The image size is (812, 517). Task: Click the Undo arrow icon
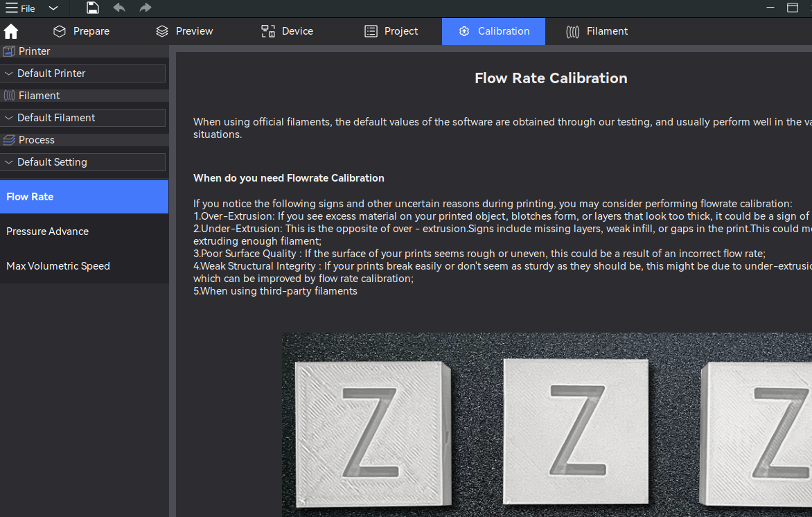click(119, 8)
